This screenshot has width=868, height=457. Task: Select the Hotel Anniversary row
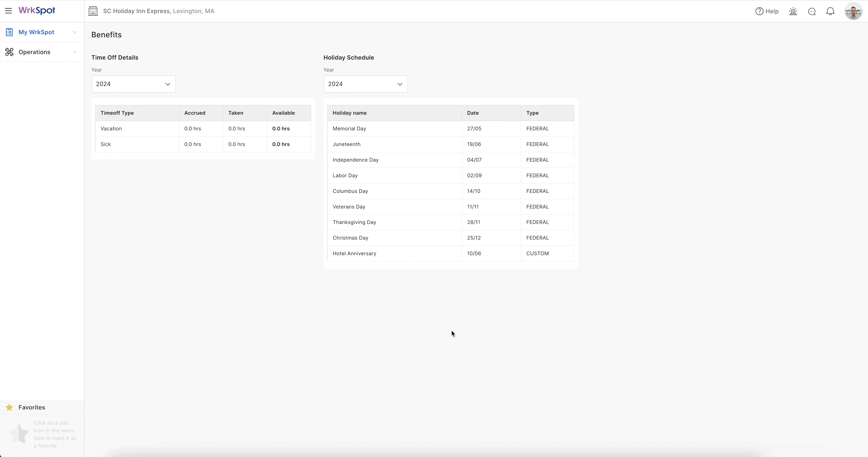[x=451, y=253]
